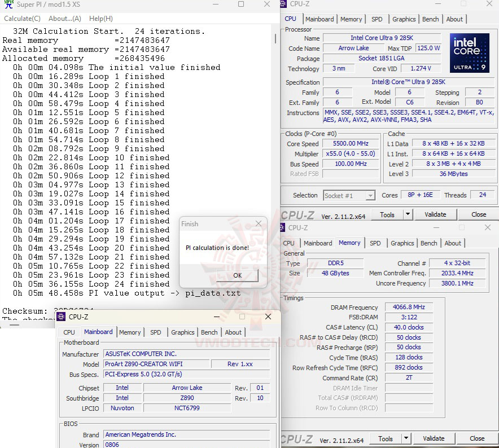Click the Core Speed value 5500.00 MHz
The height and width of the screenshot is (448, 499).
coord(351,143)
